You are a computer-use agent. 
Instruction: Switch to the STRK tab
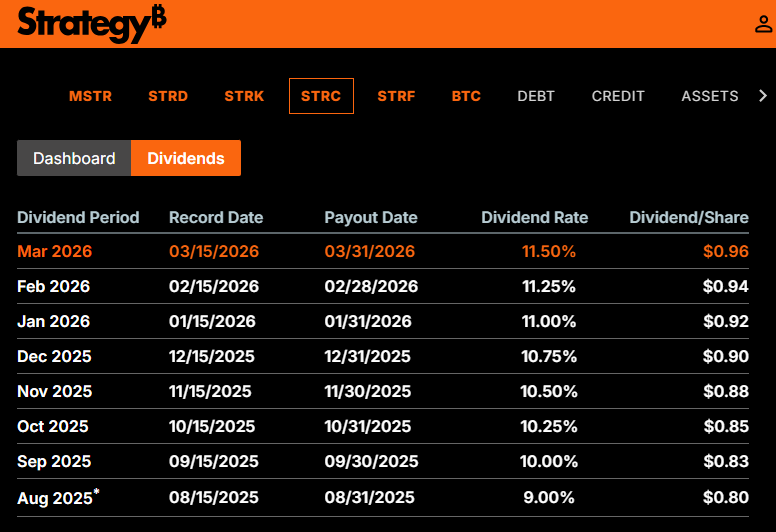[x=244, y=96]
